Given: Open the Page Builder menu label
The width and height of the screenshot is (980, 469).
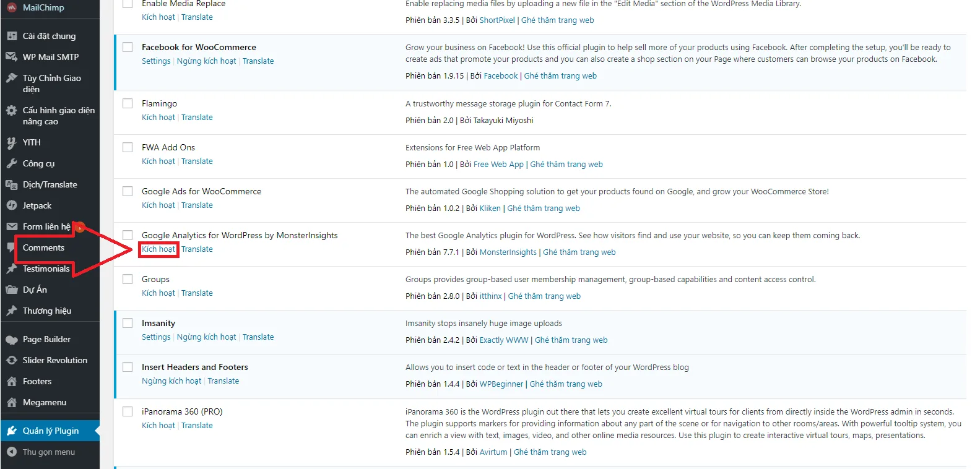Looking at the screenshot, I should 47,339.
